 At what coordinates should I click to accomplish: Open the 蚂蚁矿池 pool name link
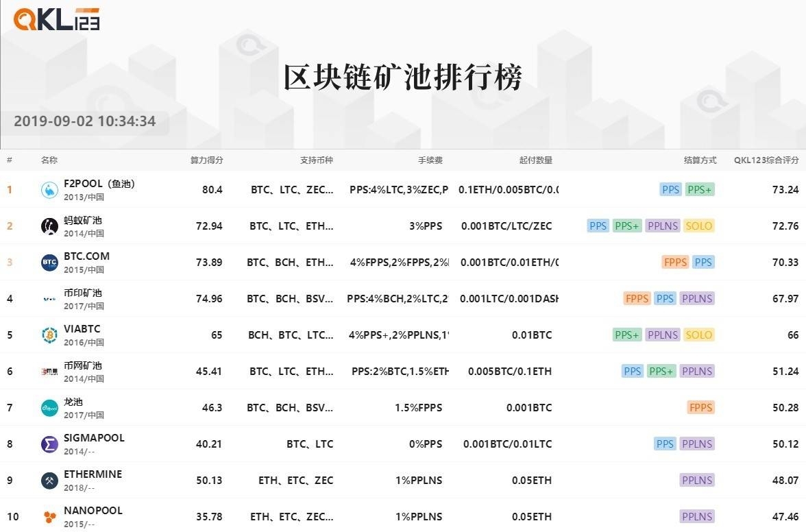[83, 220]
